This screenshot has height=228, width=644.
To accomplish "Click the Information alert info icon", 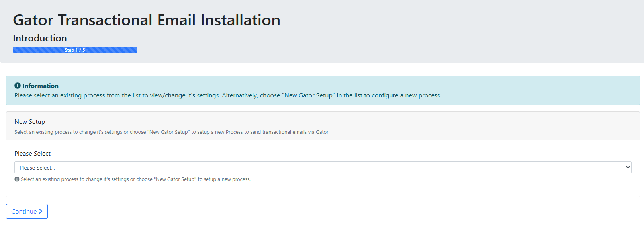I will click(x=17, y=86).
